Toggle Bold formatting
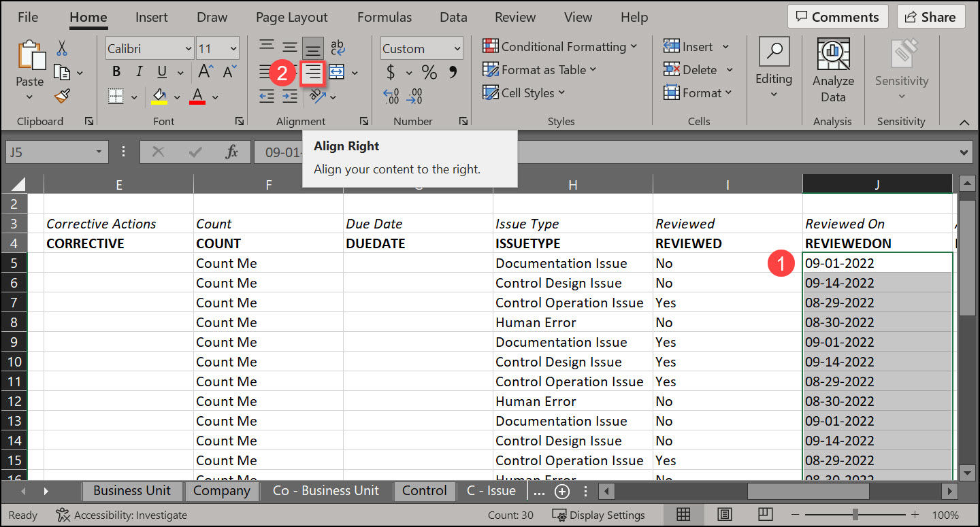The image size is (980, 527). coord(116,72)
